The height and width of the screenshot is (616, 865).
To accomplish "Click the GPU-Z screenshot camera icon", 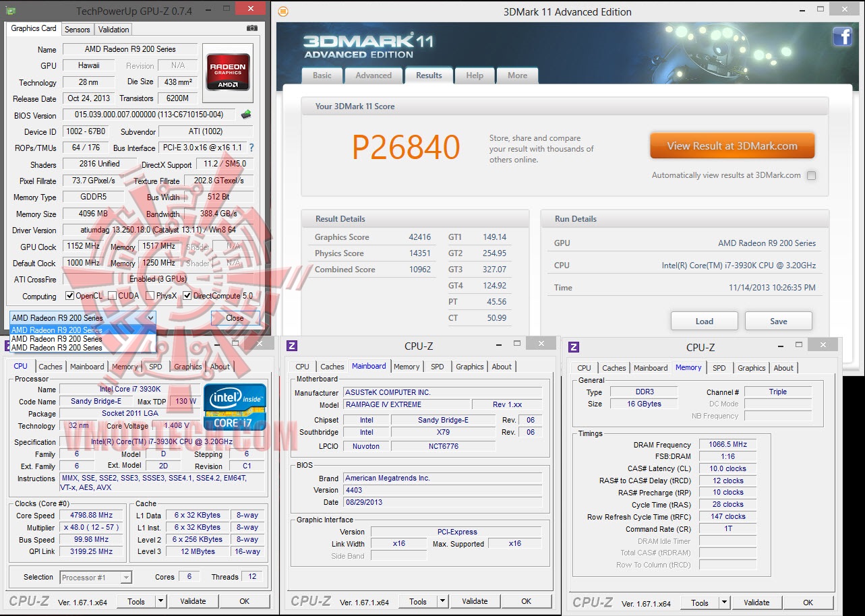I will [252, 28].
